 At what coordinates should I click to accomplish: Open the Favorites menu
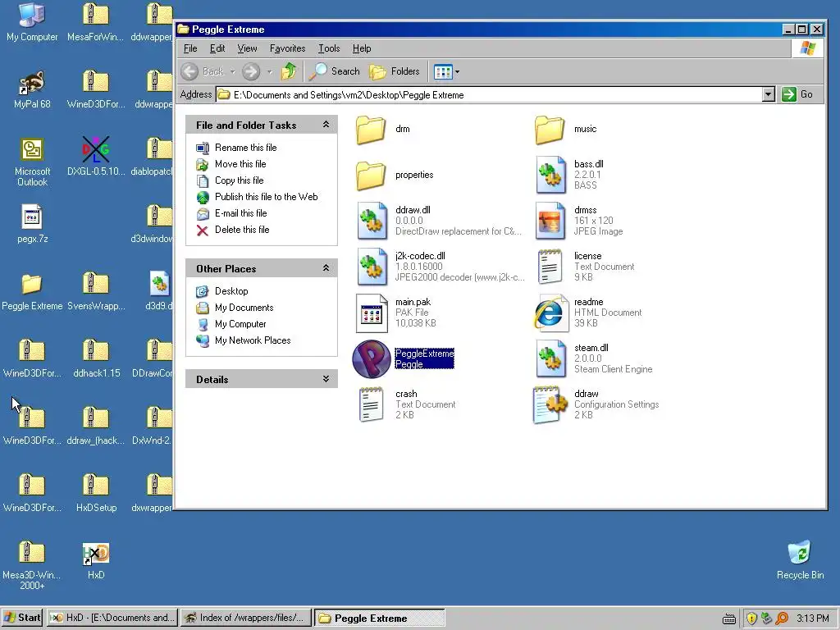(x=287, y=48)
